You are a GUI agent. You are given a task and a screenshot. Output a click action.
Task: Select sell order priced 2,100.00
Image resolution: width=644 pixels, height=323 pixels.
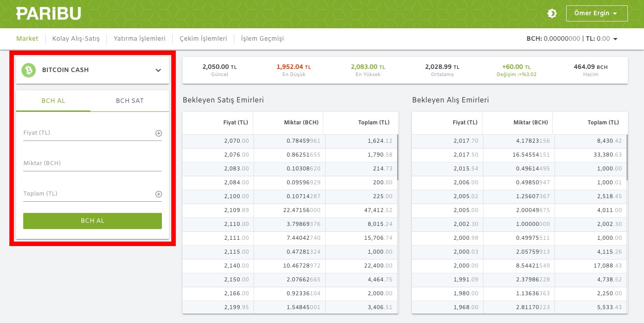tap(290, 197)
